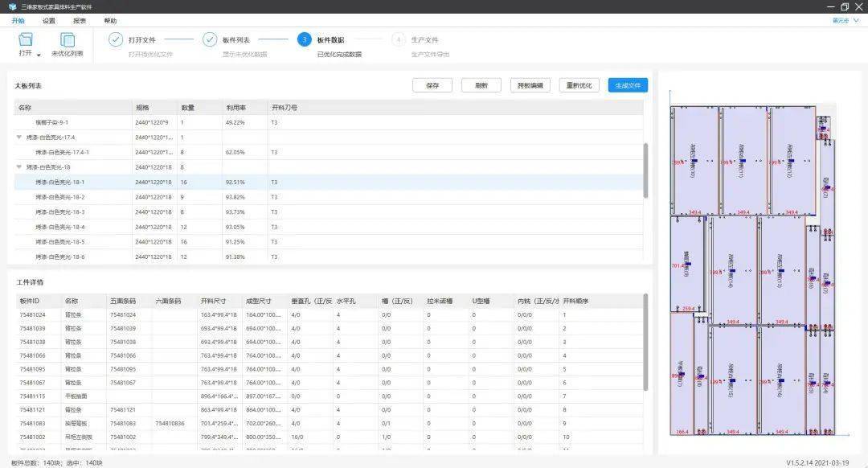
Task: Click the 名称 column header in 大板列表
Action: pos(73,108)
